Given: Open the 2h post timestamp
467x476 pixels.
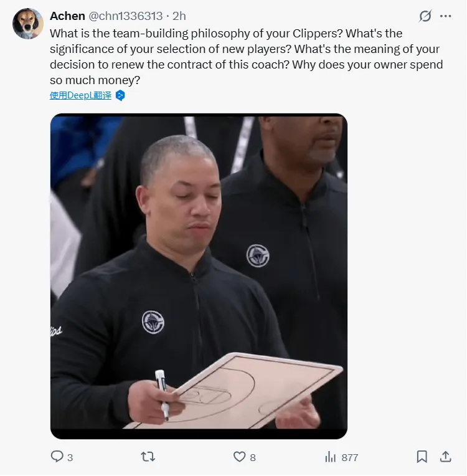Looking at the screenshot, I should (x=179, y=16).
